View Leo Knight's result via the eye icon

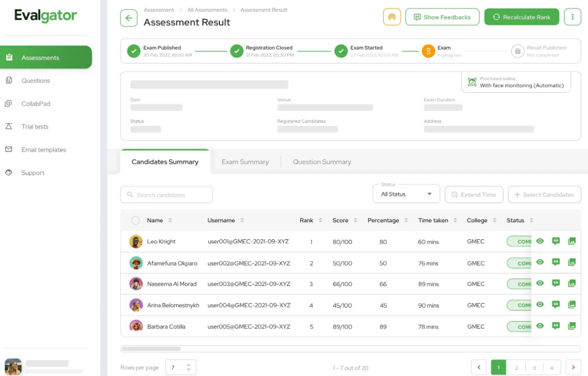click(x=539, y=241)
